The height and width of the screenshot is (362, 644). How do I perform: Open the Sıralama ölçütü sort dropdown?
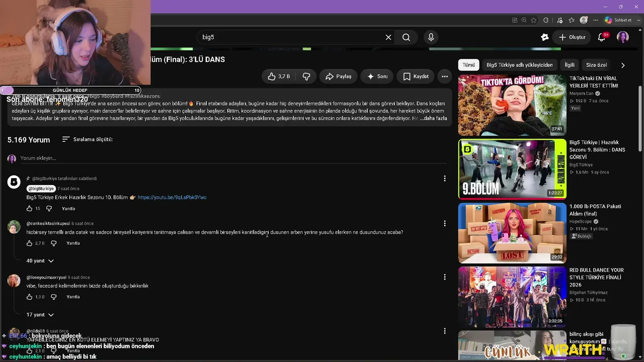[87, 139]
